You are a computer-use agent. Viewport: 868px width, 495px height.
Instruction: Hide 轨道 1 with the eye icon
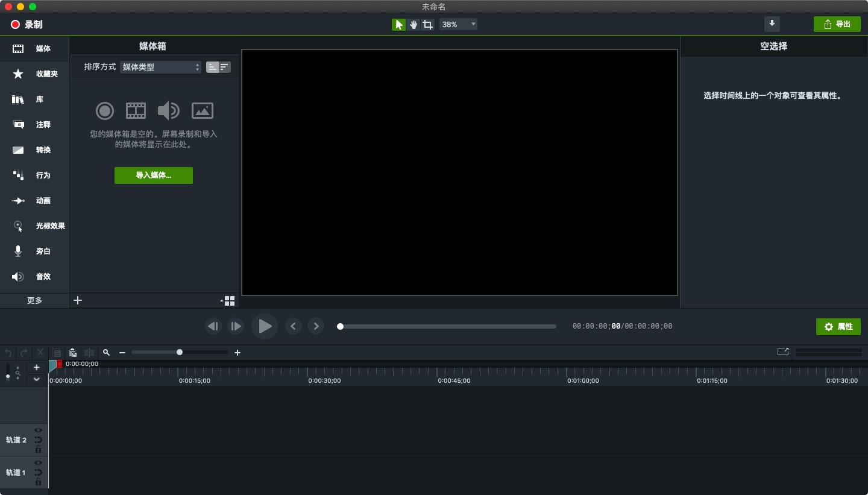click(x=38, y=463)
